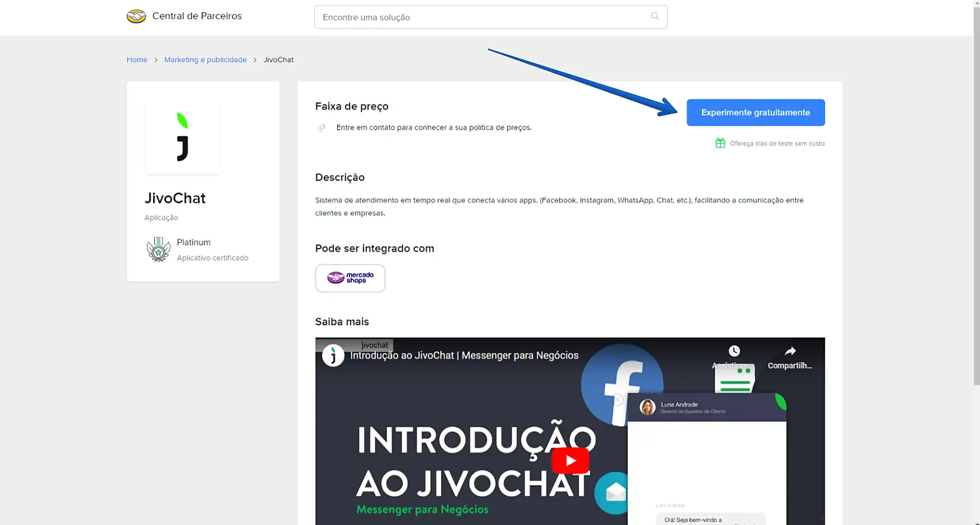Click the Entre em contato pricing text
The height and width of the screenshot is (525, 980).
coord(434,127)
